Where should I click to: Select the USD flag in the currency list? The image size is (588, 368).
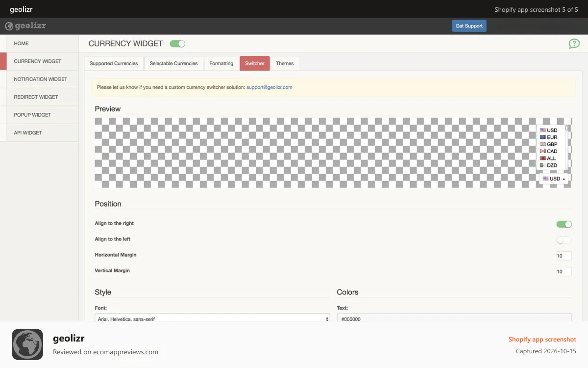(543, 130)
